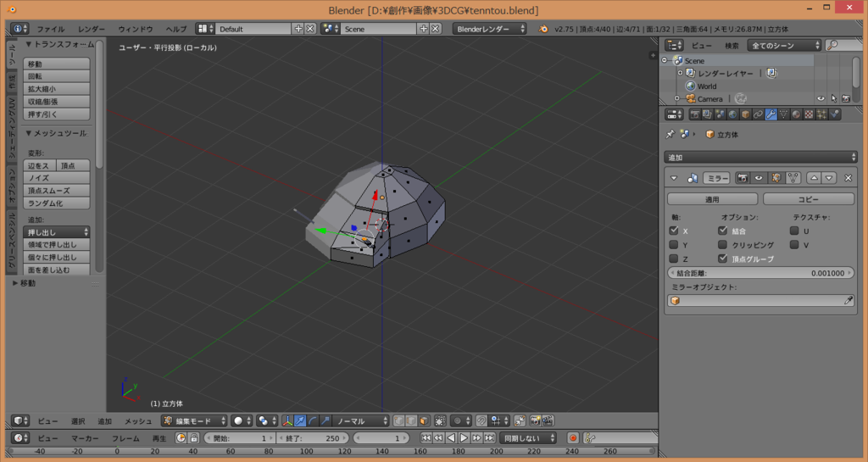Image resolution: width=868 pixels, height=462 pixels.
Task: Enable texture V mirroring checkbox
Action: (x=794, y=244)
